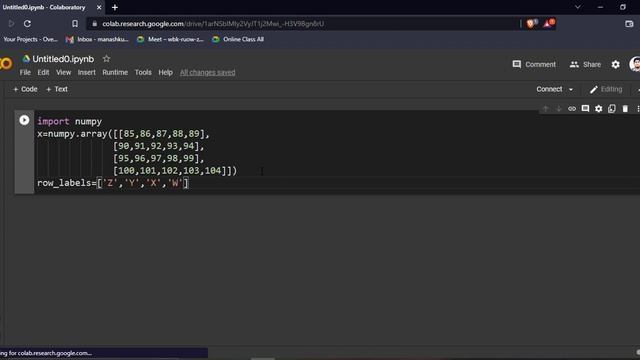Open the Insert menu

pyautogui.click(x=87, y=72)
